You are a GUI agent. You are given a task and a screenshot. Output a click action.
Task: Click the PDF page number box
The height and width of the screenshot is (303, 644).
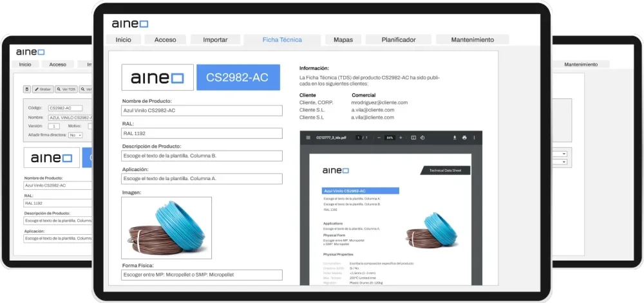tap(358, 138)
